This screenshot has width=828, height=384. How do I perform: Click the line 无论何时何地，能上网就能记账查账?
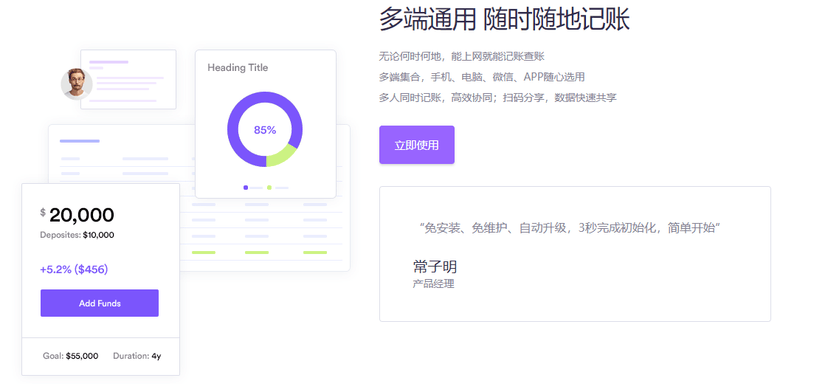462,56
